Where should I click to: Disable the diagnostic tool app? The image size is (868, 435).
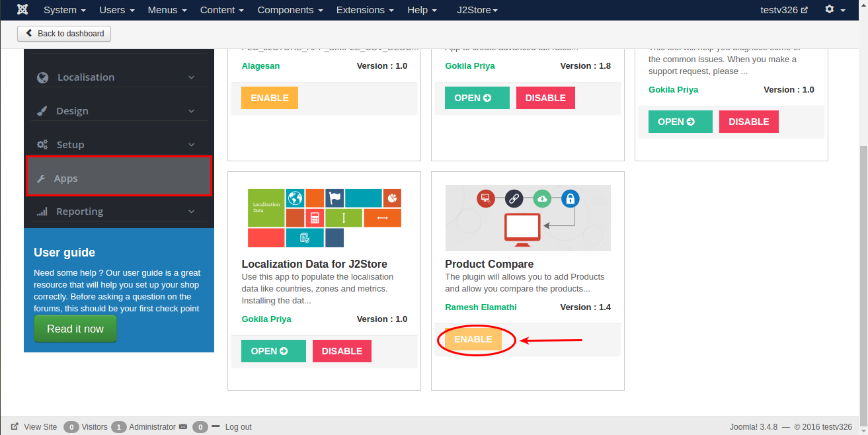749,122
